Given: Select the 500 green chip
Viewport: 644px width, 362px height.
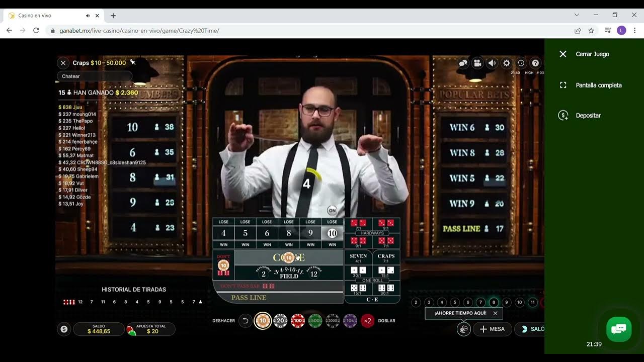Looking at the screenshot, I should tap(315, 320).
